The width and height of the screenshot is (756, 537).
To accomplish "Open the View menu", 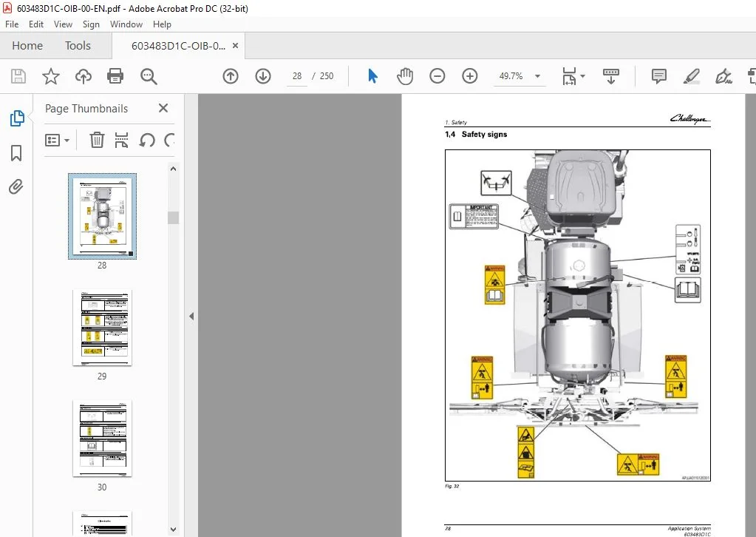I will point(63,24).
